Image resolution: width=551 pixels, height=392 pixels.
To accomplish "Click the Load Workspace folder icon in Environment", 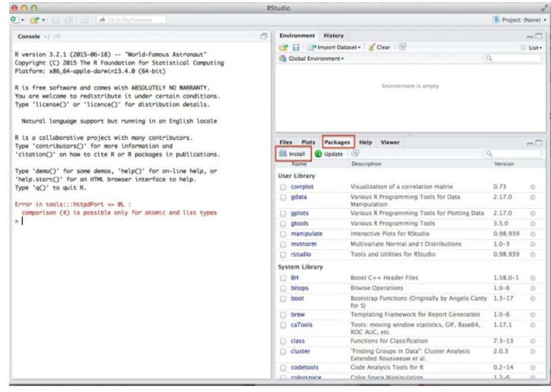I will coord(283,48).
